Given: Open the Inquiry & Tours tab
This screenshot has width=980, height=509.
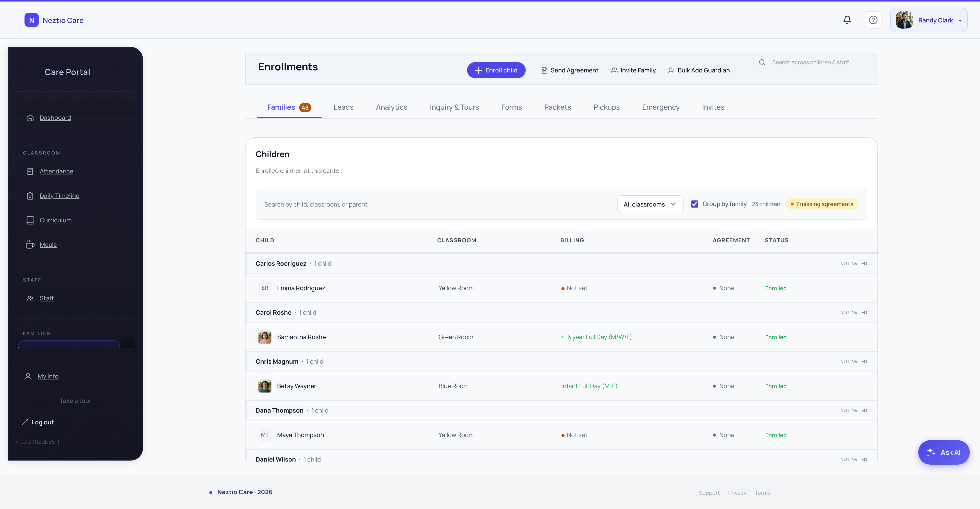Looking at the screenshot, I should [454, 107].
